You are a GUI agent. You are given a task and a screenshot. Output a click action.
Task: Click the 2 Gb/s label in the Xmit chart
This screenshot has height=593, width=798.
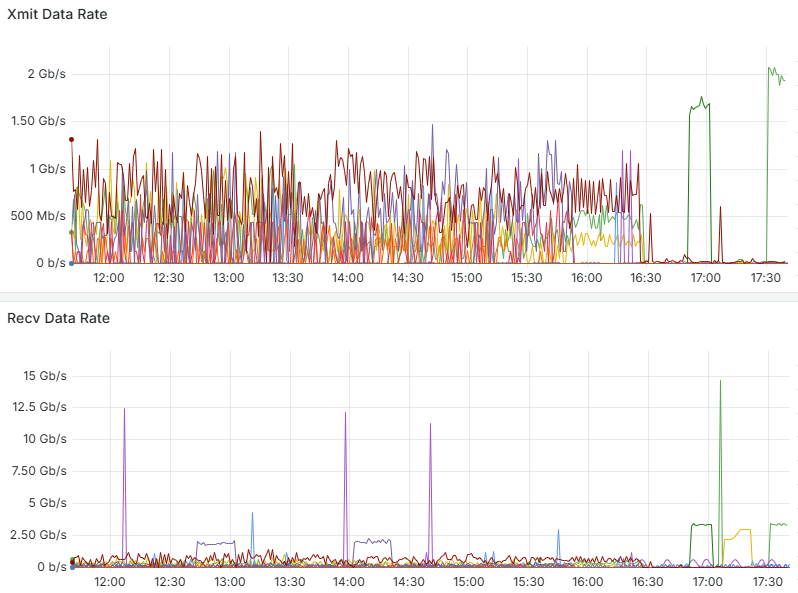click(x=47, y=74)
